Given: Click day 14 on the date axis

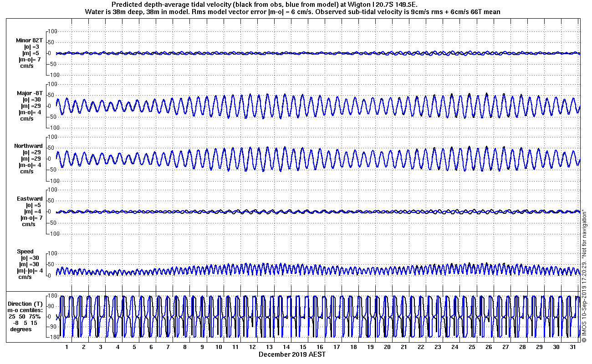Looking at the screenshot, I should [x=286, y=347].
